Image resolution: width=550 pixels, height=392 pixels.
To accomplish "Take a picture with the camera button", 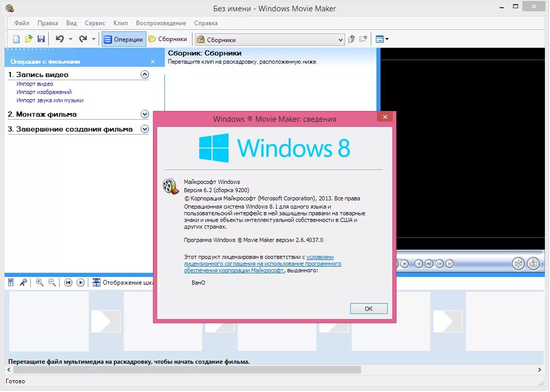I will [x=533, y=264].
